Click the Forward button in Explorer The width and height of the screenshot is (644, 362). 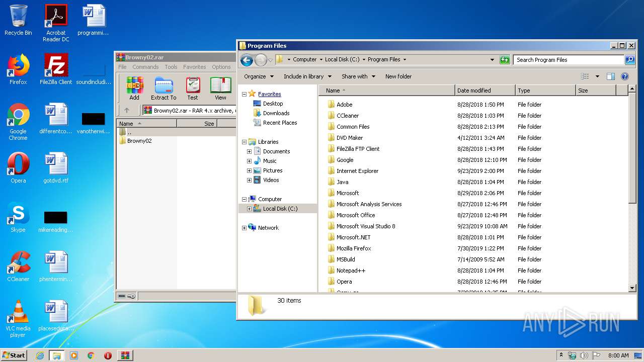(260, 60)
